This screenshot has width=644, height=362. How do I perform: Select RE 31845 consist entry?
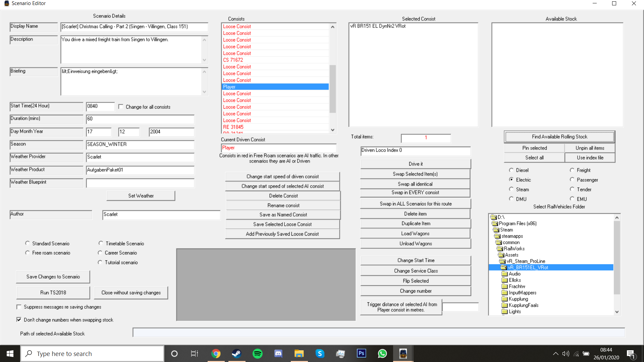coord(233,127)
